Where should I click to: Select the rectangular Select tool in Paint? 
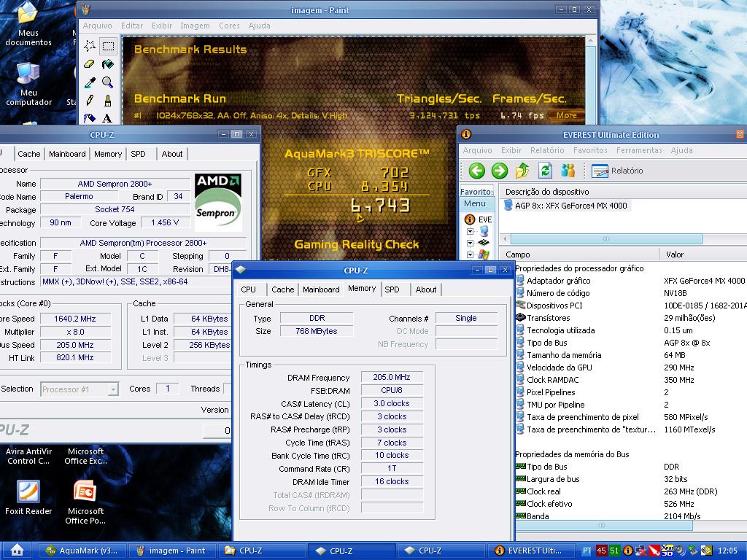point(108,46)
